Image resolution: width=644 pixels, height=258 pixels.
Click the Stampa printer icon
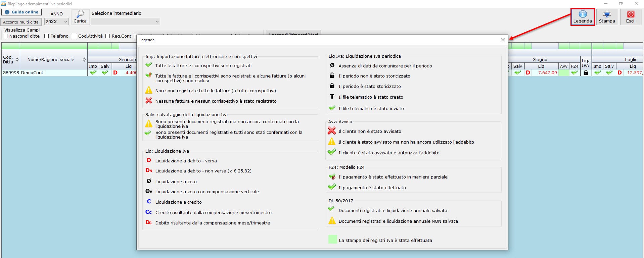[x=607, y=14]
